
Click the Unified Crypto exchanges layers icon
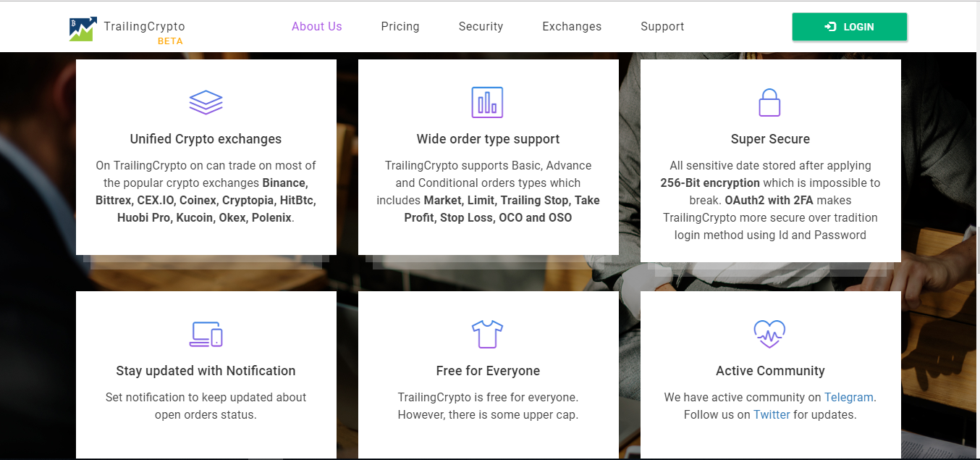[x=206, y=101]
